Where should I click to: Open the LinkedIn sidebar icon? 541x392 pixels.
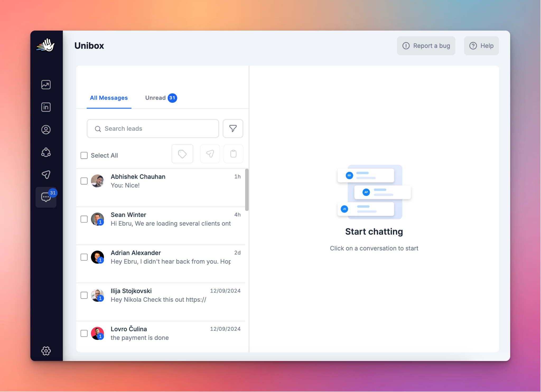pos(46,107)
